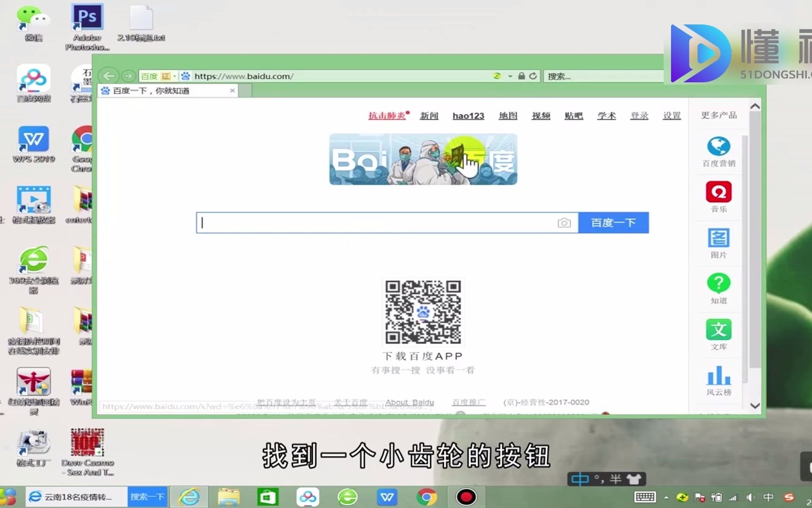The height and width of the screenshot is (508, 812).
Task: Click the Baidu app QR code
Action: tap(423, 312)
